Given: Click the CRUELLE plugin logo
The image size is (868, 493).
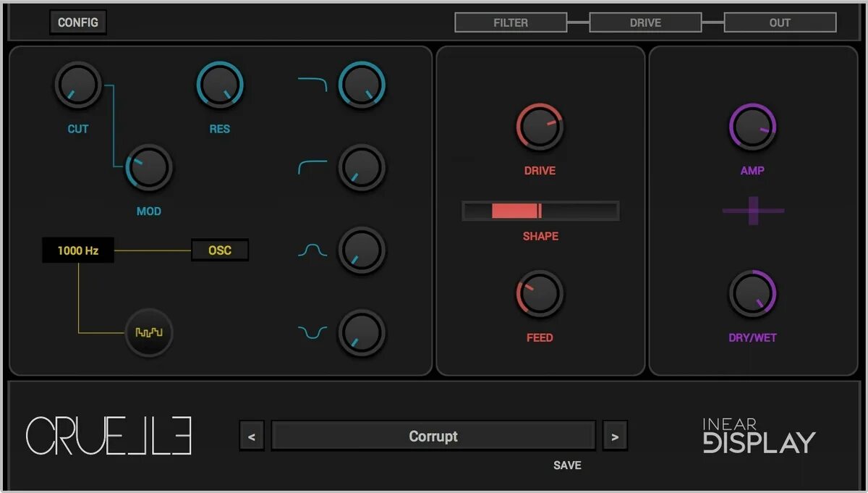Looking at the screenshot, I should tap(109, 436).
